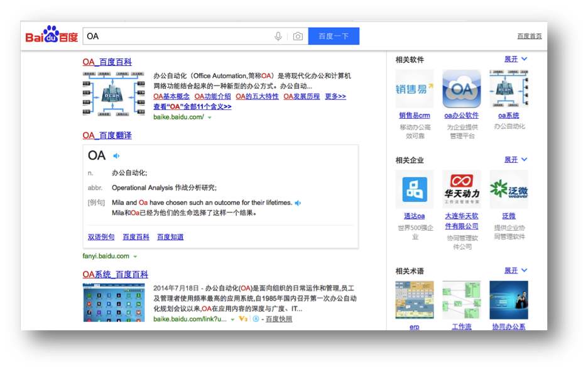Expand the 相关企业 section with 展开
Image resolution: width=588 pixels, height=371 pixels.
click(516, 160)
